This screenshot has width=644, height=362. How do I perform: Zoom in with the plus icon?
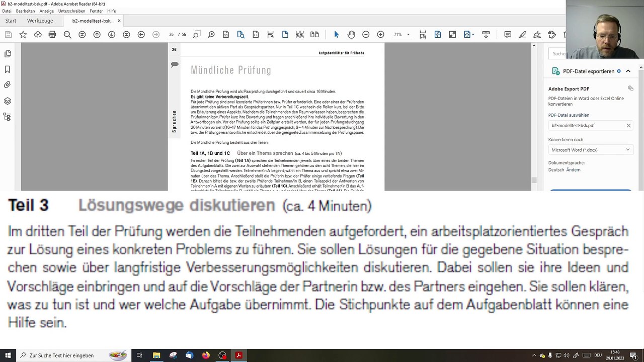[381, 34]
